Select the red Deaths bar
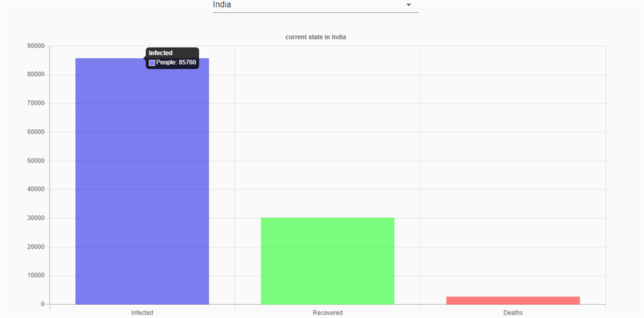 pyautogui.click(x=513, y=301)
